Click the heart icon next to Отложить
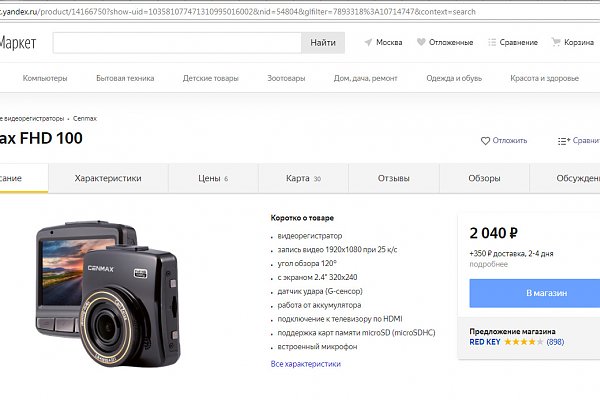Image resolution: width=600 pixels, height=400 pixels. [486, 140]
